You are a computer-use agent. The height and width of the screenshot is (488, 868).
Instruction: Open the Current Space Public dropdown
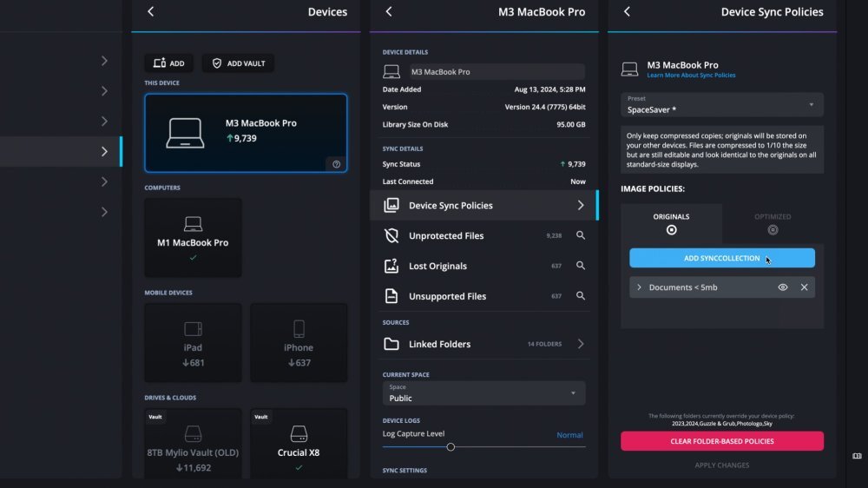tap(483, 393)
